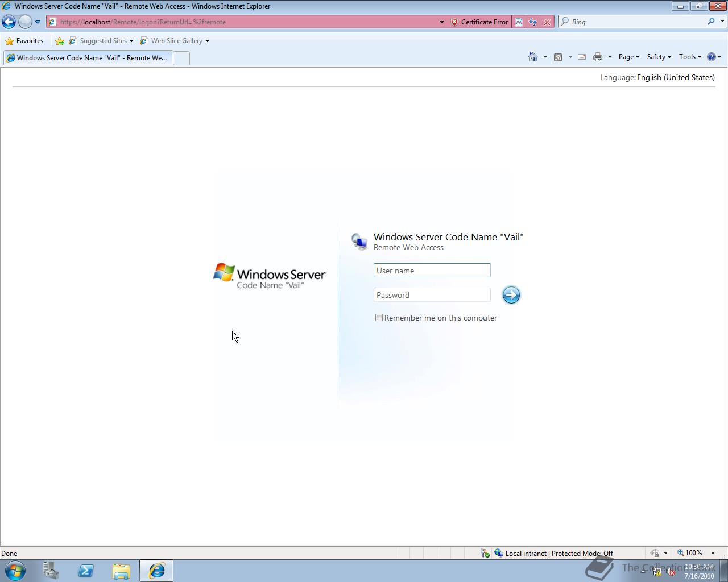Open the Tools menu
Screen dimensions: 728x582
point(690,57)
